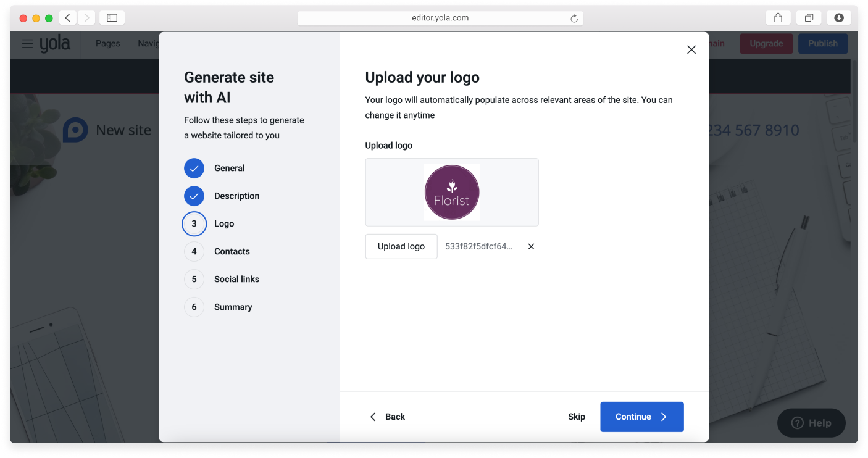Go to Social links step
Screen dimensions: 868x458
click(x=236, y=279)
